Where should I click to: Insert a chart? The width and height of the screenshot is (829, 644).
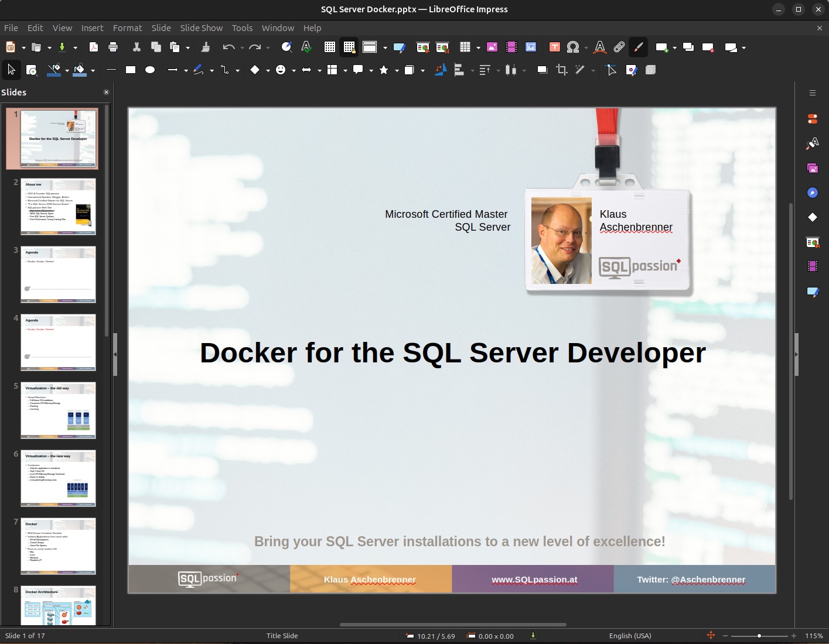(531, 47)
